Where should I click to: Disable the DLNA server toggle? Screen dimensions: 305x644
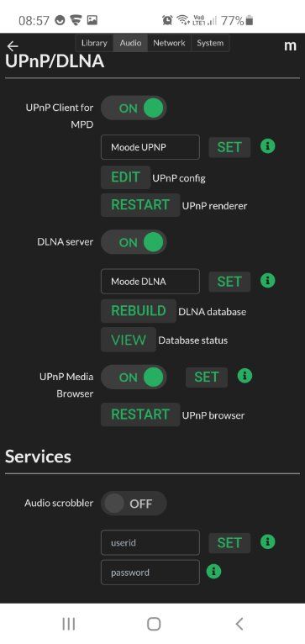pos(134,242)
